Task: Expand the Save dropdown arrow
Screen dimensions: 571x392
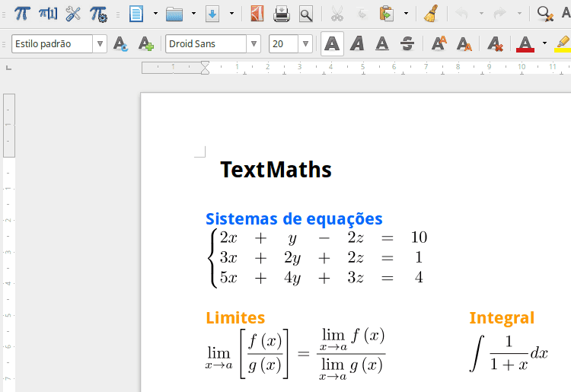Action: tap(231, 14)
